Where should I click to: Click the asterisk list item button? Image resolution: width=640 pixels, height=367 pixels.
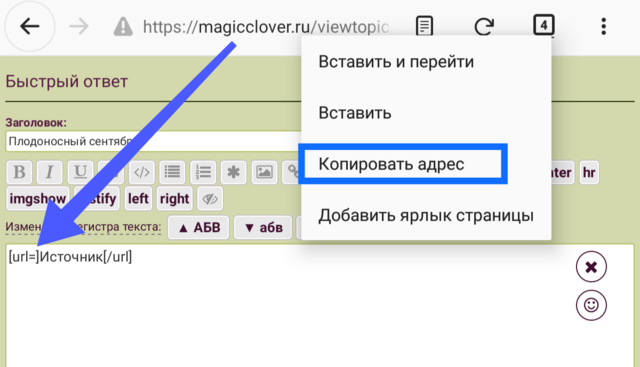pyautogui.click(x=233, y=172)
